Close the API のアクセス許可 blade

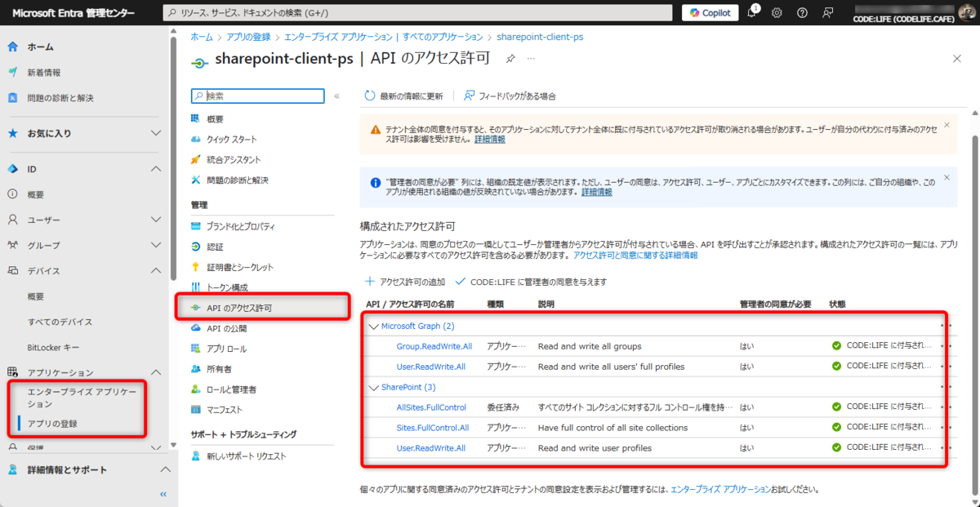point(957,59)
